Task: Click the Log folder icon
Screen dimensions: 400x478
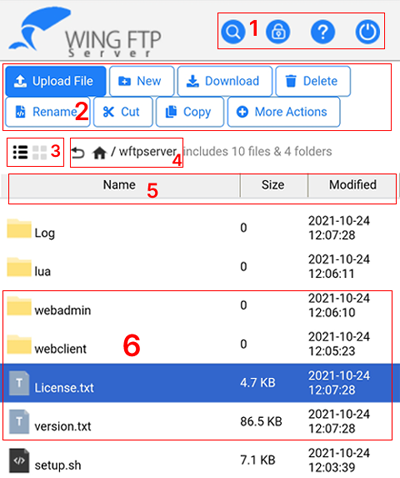Action: (x=19, y=228)
